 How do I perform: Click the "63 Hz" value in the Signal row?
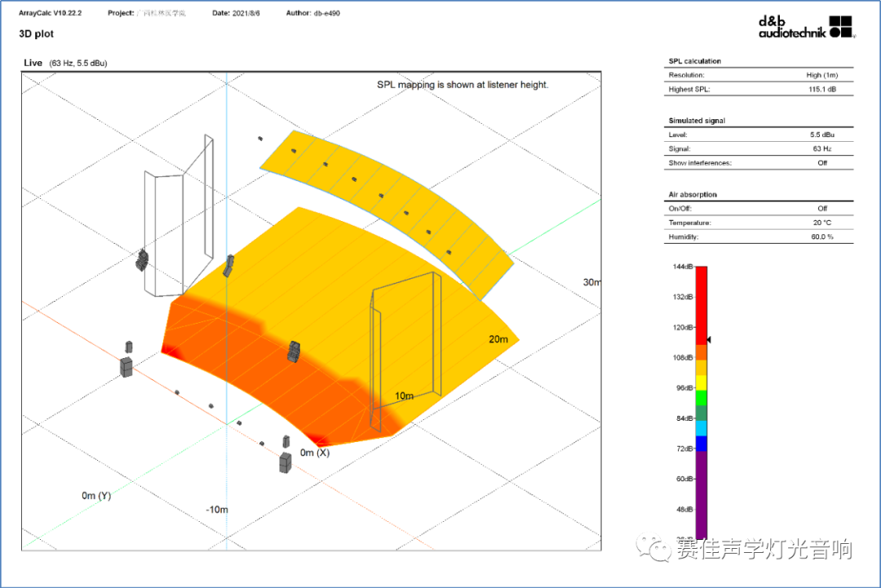pyautogui.click(x=822, y=148)
